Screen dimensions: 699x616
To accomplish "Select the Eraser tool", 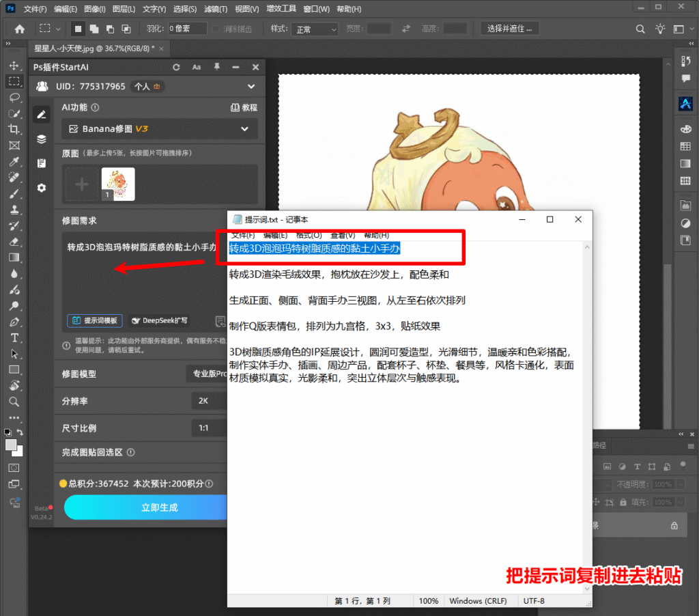I will (x=14, y=242).
